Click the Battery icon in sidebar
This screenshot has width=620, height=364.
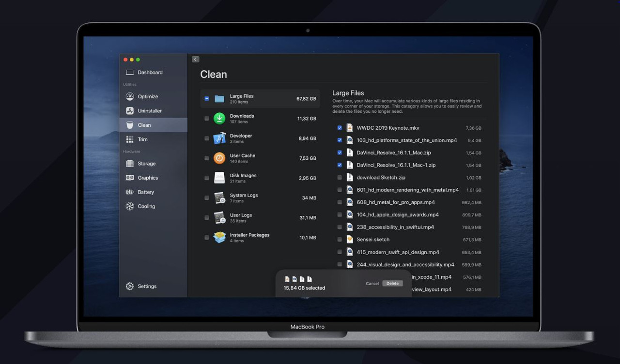pos(130,192)
